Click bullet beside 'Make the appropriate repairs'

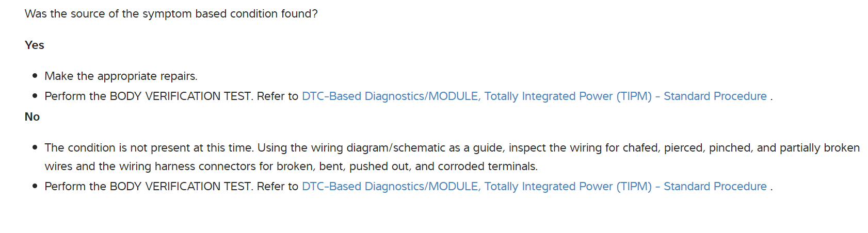tap(35, 76)
